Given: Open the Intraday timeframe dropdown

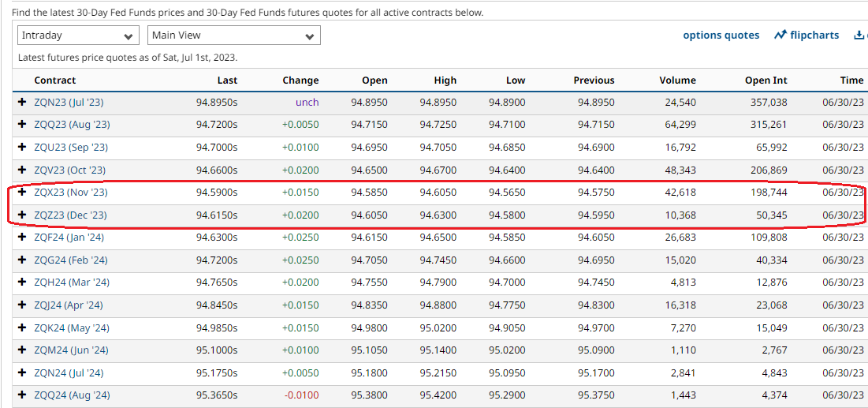Looking at the screenshot, I should (78, 36).
